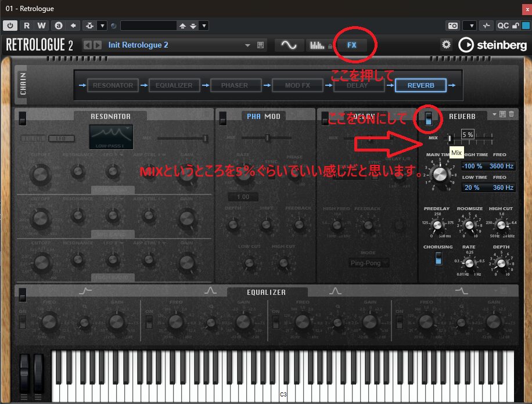Image resolution: width=532 pixels, height=404 pixels.
Task: Open Retrologue options gear icon
Action: tap(446, 45)
